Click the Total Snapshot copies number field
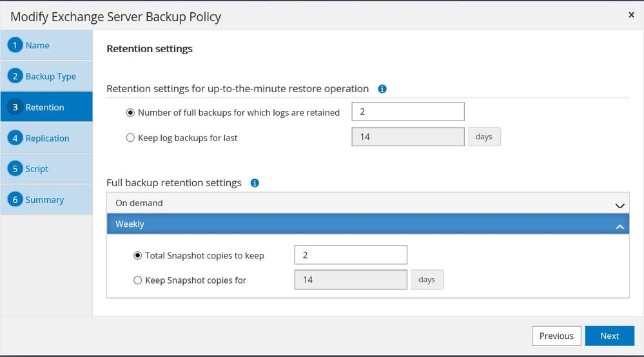 pyautogui.click(x=350, y=255)
